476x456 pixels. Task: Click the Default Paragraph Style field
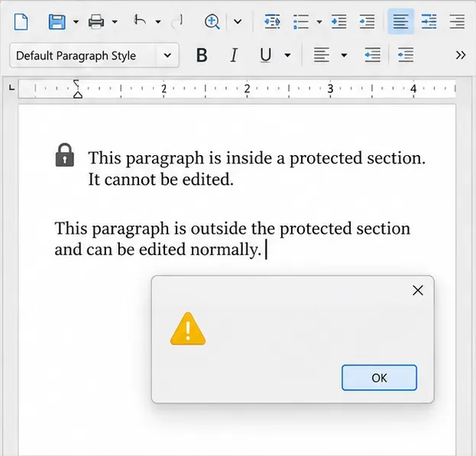coord(94,55)
